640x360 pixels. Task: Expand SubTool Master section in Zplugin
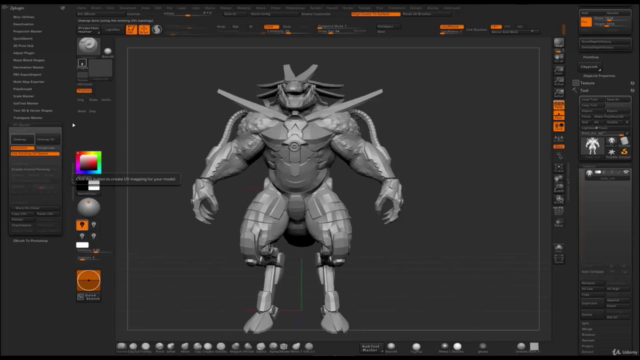(26, 103)
